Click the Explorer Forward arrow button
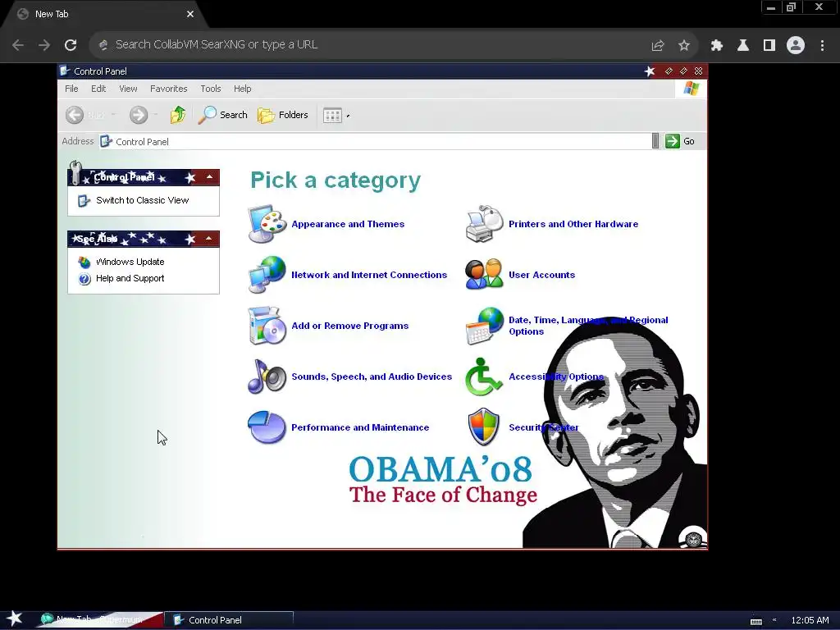Viewport: 840px width, 630px height. tap(139, 115)
